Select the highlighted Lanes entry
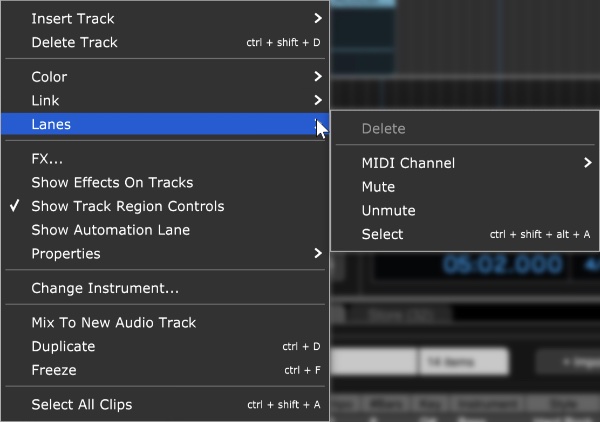The image size is (600, 422). tap(165, 124)
